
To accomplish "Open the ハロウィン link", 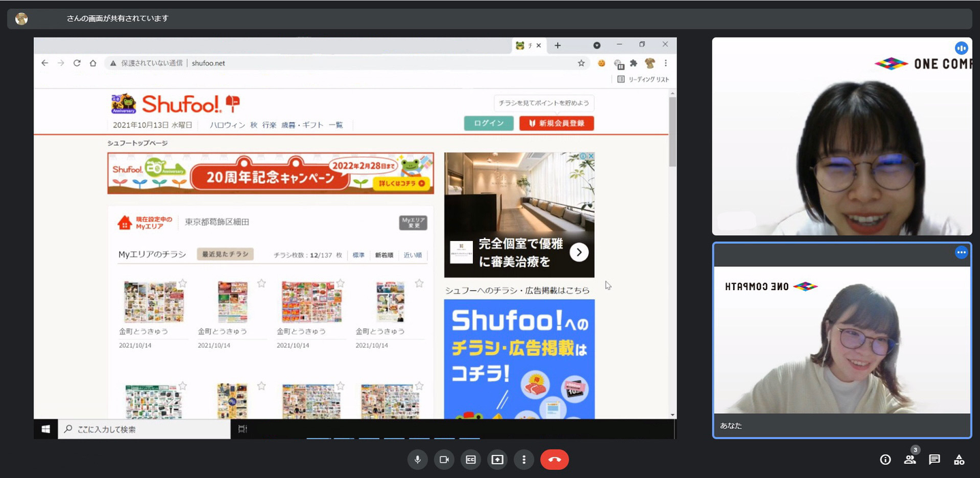I will [227, 125].
